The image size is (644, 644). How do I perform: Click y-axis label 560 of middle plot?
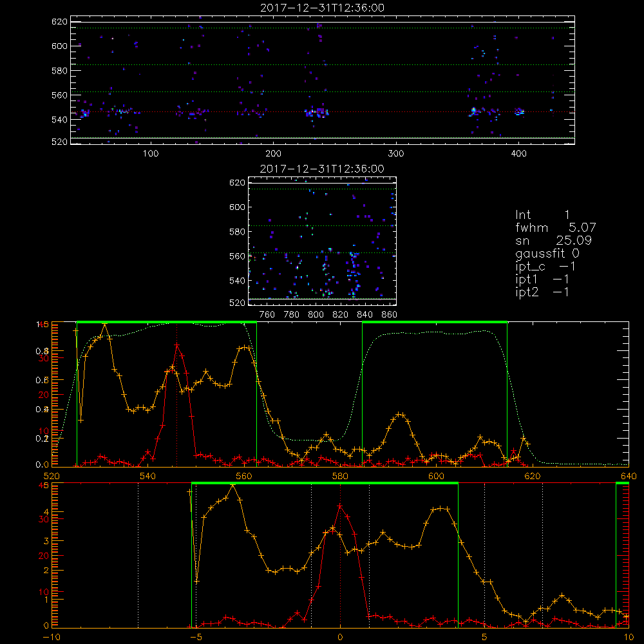pos(237,256)
